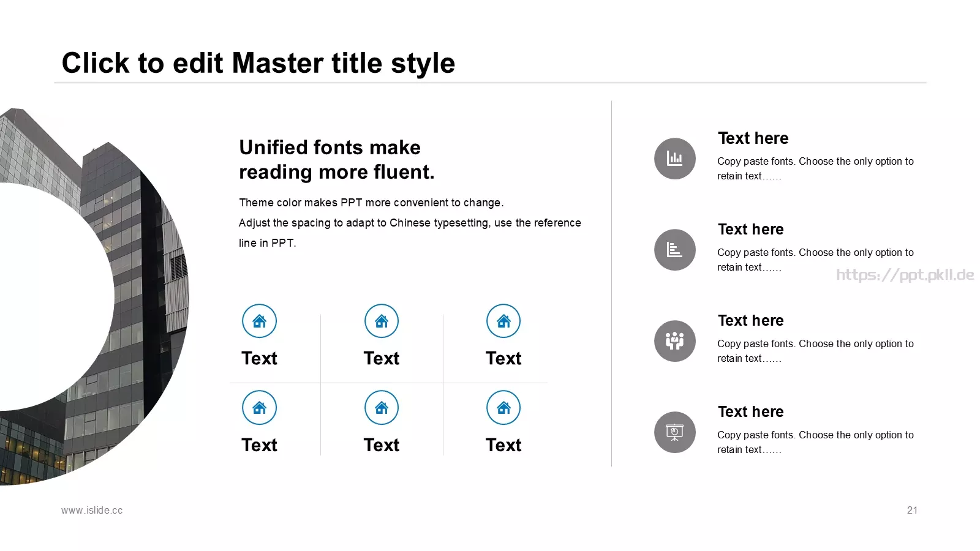Select the presentation board gray icon
Image resolution: width=980 pixels, height=551 pixels.
(x=674, y=432)
